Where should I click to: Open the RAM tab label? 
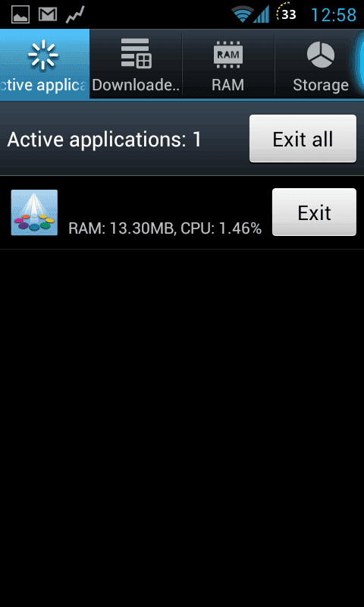[227, 85]
